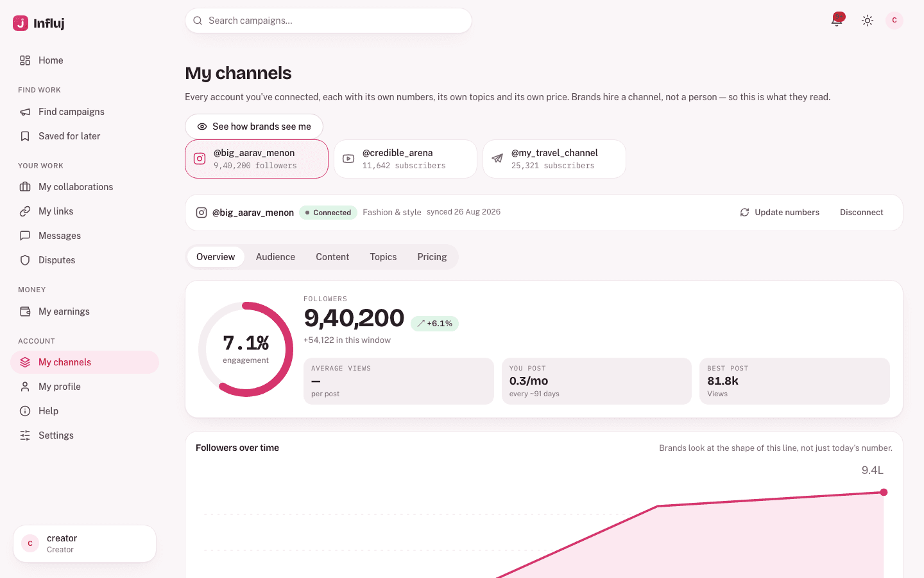Toggle light/dark theme sun icon
Image resolution: width=924 pixels, height=578 pixels.
pyautogui.click(x=868, y=21)
